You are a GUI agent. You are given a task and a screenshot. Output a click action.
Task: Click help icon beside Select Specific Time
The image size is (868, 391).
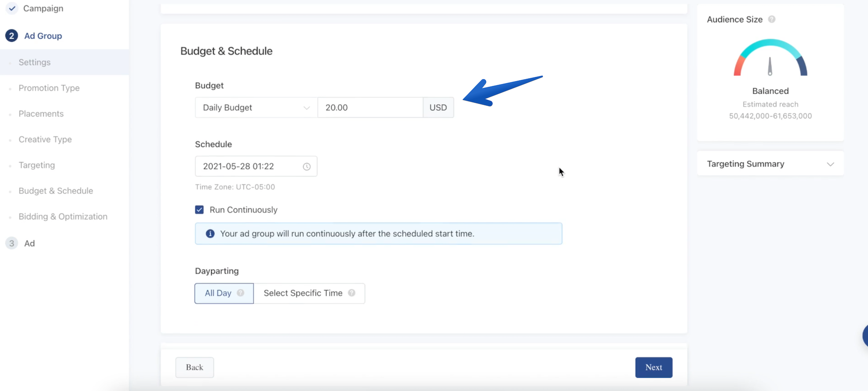pyautogui.click(x=352, y=293)
